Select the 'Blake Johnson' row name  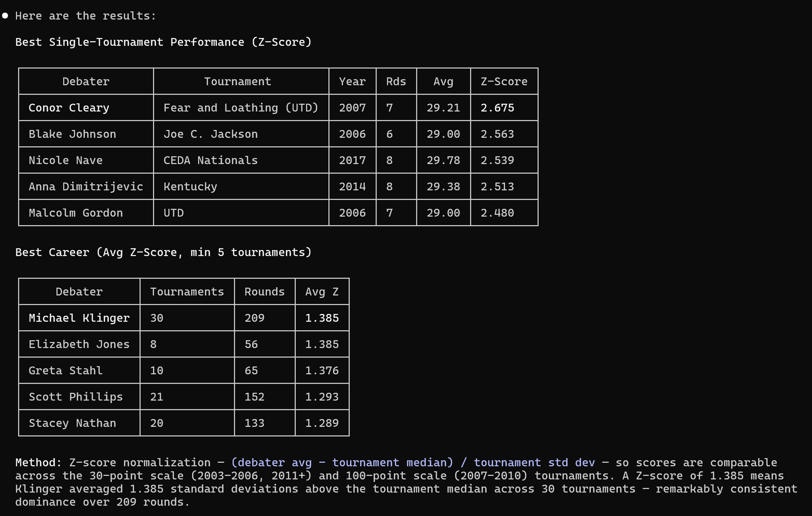[x=72, y=134]
